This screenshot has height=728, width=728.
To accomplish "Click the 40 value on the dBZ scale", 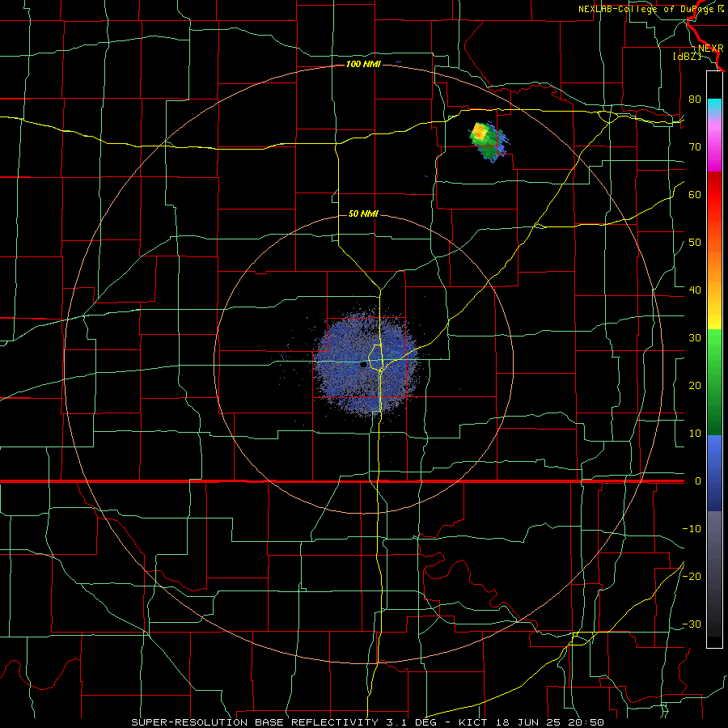I will [x=695, y=290].
